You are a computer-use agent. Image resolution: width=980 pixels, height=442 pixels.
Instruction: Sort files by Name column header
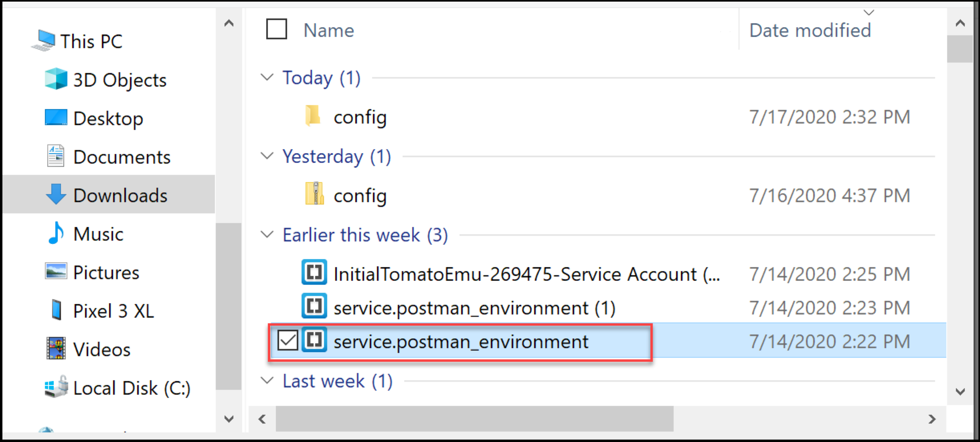click(329, 30)
